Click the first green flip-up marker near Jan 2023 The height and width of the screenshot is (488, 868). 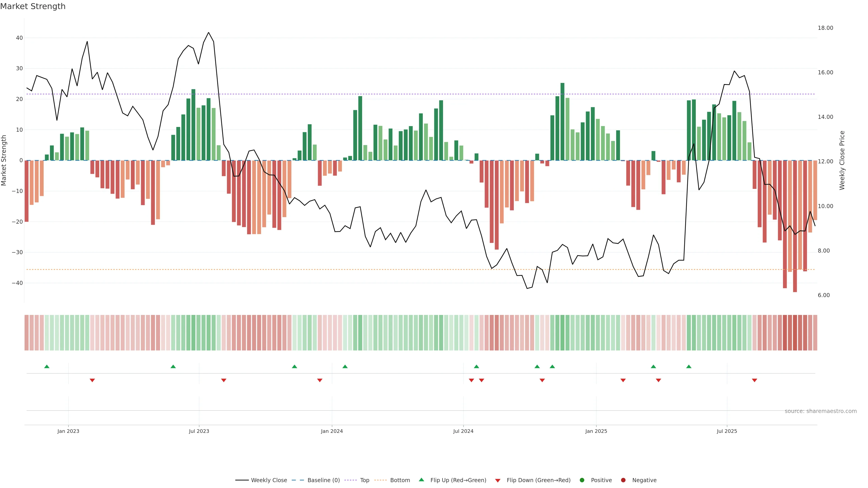[x=47, y=366]
